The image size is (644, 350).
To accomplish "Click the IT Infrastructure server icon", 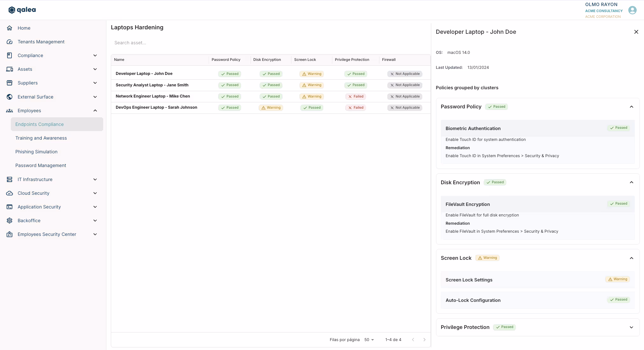I will click(x=10, y=179).
